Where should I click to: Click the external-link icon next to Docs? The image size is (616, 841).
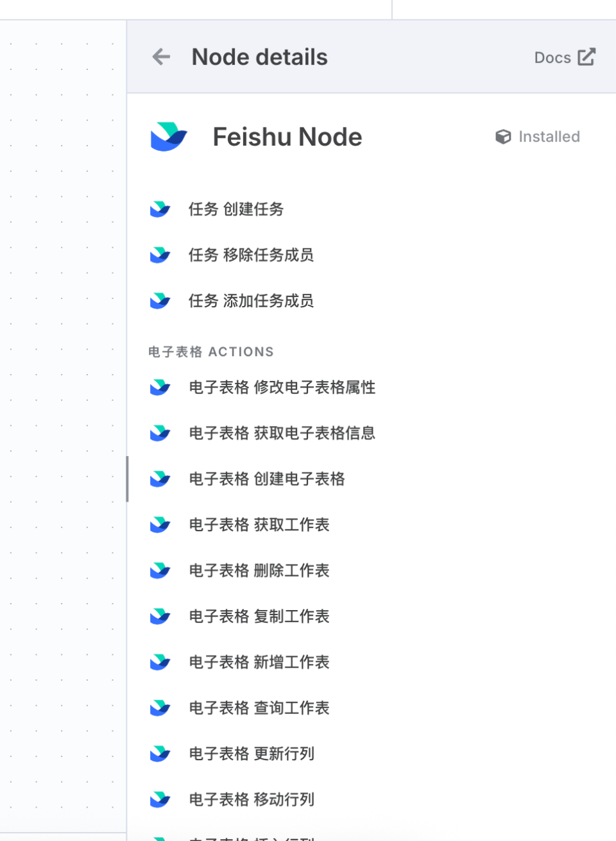tap(586, 56)
